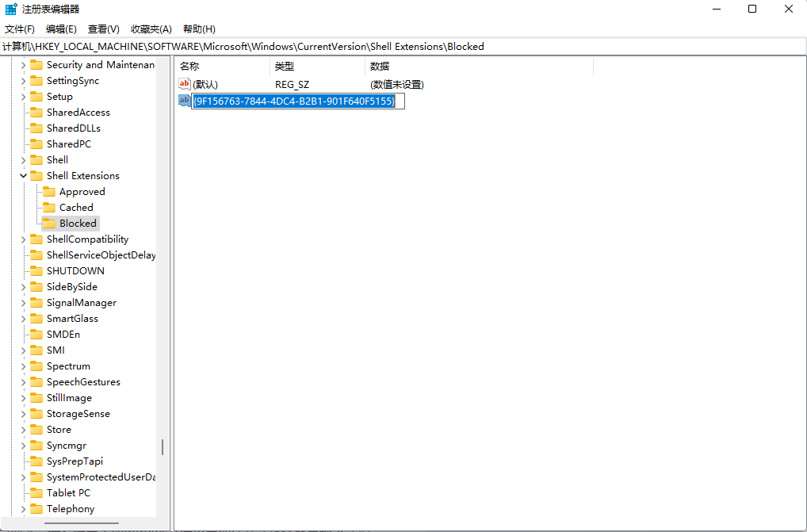Open the 查看(V) menu
This screenshot has width=807, height=532.
pyautogui.click(x=104, y=29)
